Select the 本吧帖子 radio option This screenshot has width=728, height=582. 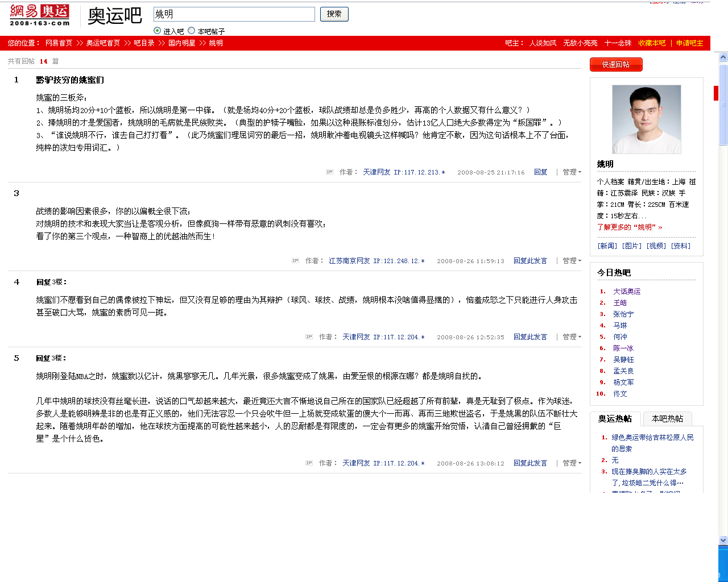point(192,31)
